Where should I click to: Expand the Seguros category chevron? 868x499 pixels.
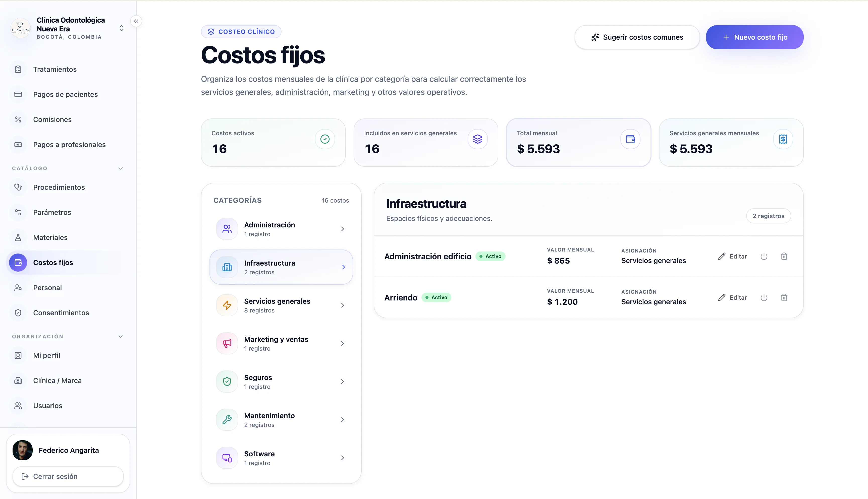(x=342, y=382)
